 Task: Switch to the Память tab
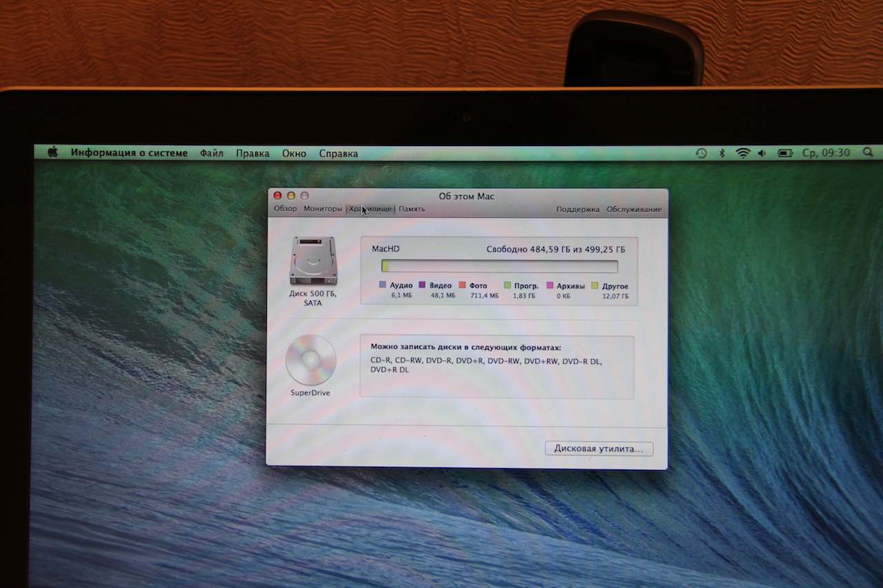pos(412,209)
